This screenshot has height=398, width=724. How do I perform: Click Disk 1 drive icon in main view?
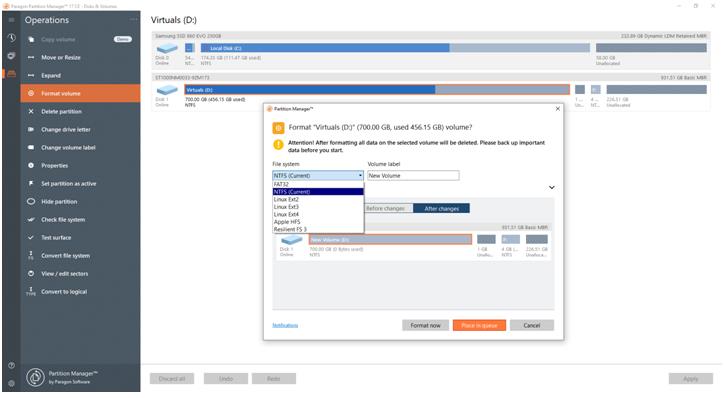pyautogui.click(x=167, y=90)
